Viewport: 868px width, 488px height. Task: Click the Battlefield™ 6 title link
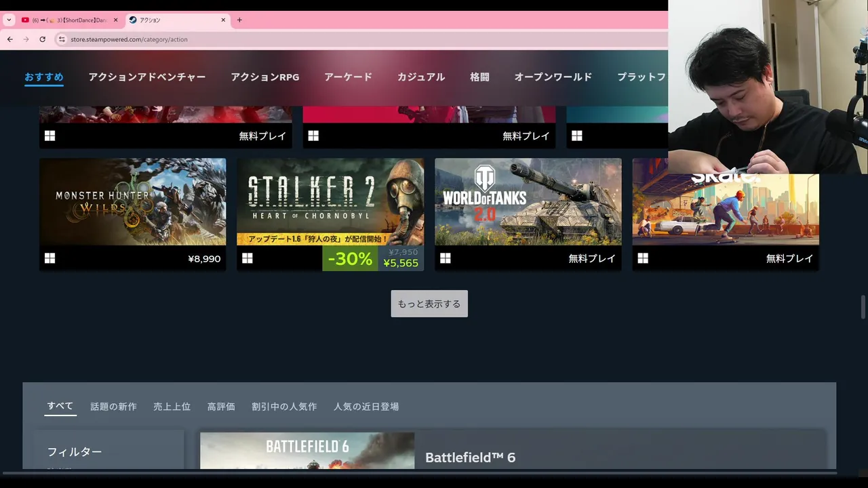point(470,457)
